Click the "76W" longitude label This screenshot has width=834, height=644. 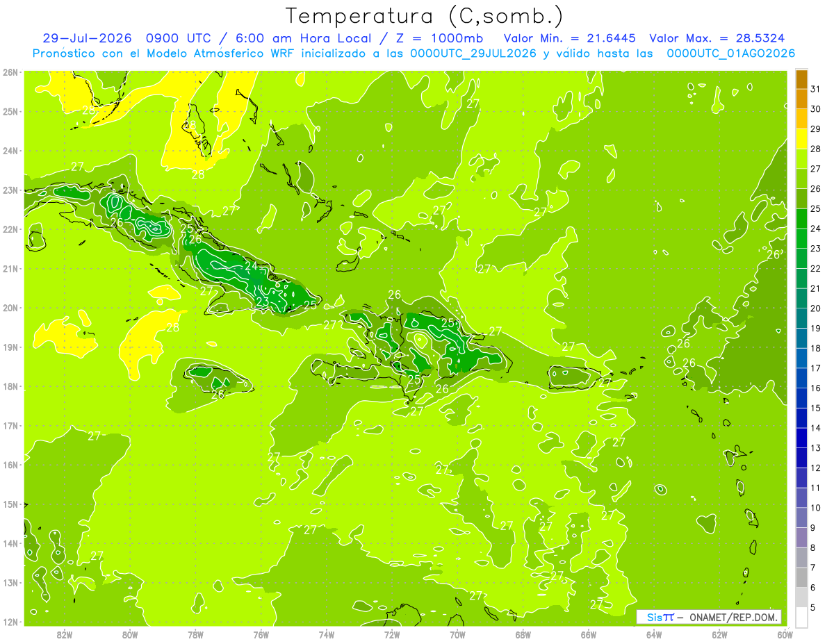pos(261,634)
